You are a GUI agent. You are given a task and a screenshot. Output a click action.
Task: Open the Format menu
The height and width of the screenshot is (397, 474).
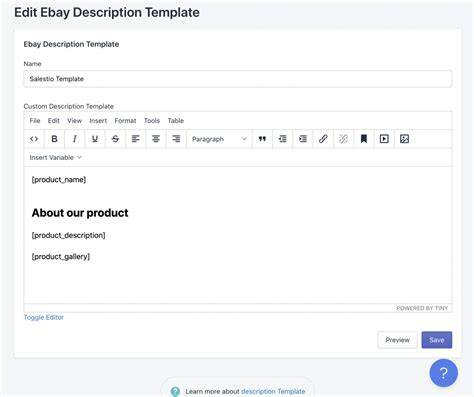tap(125, 121)
